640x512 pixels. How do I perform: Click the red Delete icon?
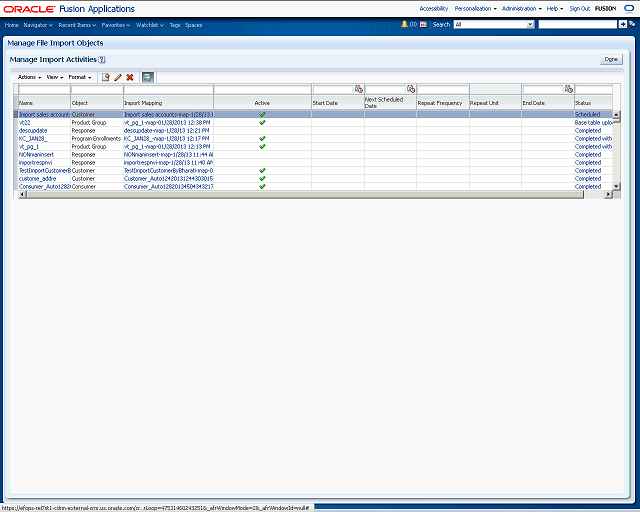click(x=130, y=77)
